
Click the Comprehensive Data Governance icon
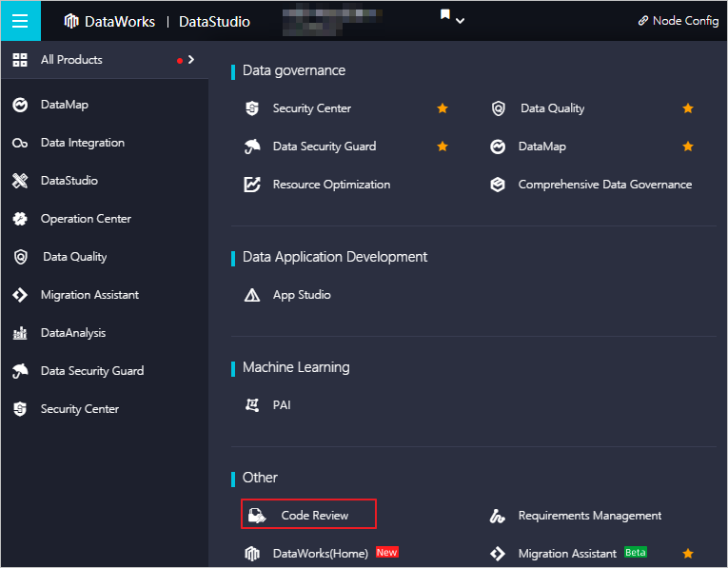coord(498,185)
